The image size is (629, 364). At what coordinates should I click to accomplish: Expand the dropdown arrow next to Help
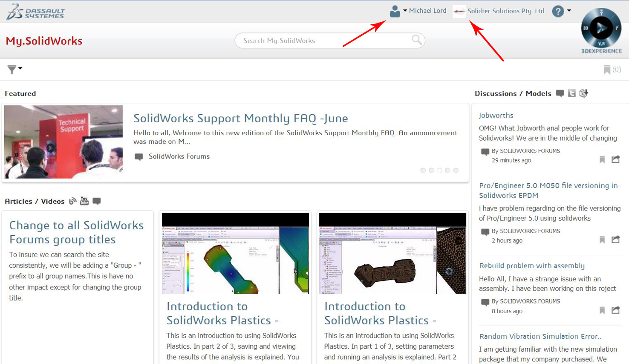[569, 11]
